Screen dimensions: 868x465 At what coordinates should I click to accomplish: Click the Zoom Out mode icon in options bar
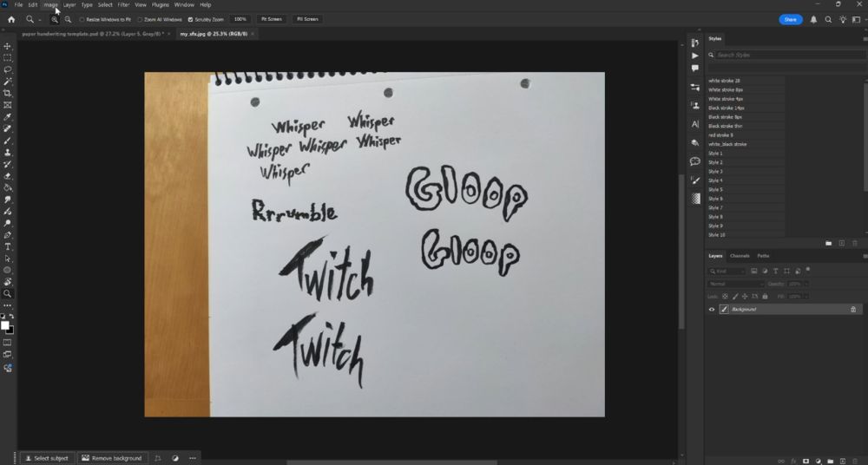coord(68,19)
